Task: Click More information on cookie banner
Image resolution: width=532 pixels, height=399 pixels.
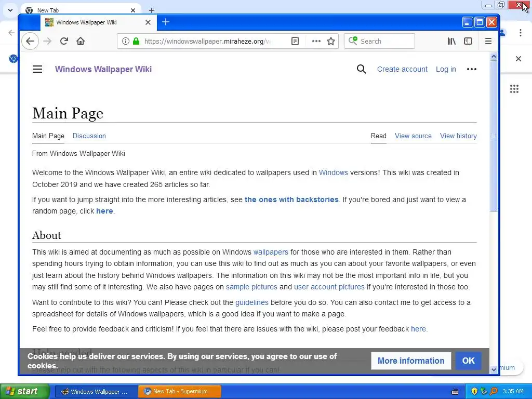Action: pos(411,361)
